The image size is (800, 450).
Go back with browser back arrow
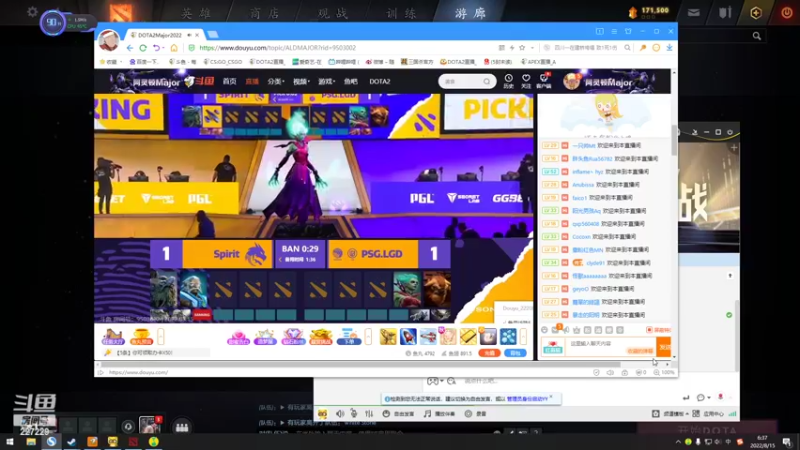point(130,48)
